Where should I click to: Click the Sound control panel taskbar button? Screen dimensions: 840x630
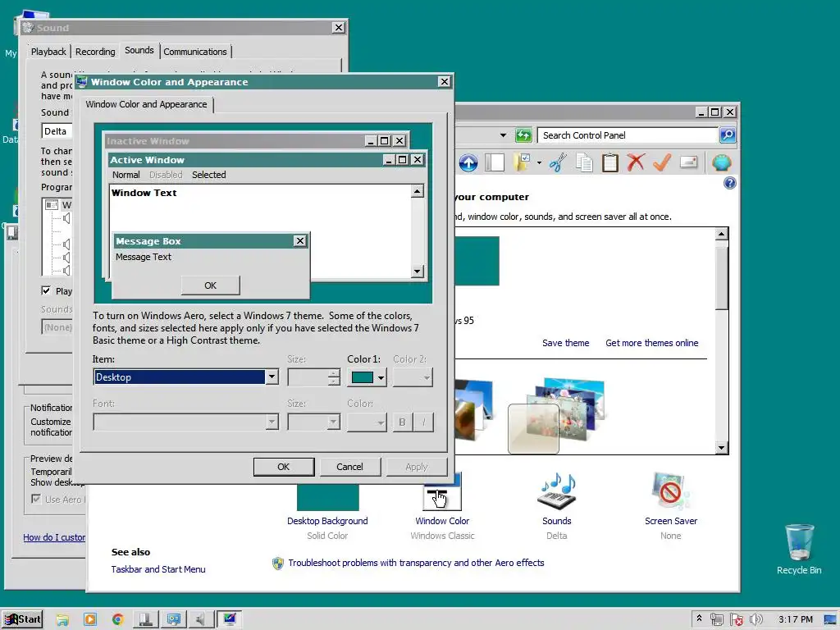click(201, 620)
